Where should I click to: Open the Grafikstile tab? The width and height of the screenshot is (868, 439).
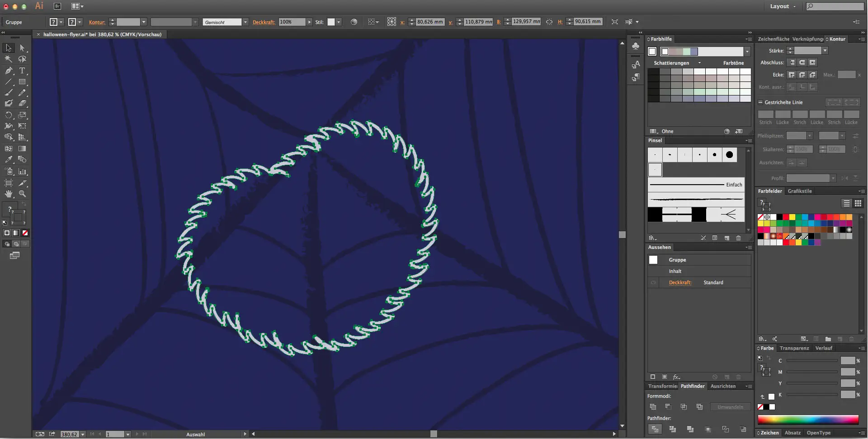click(x=799, y=191)
